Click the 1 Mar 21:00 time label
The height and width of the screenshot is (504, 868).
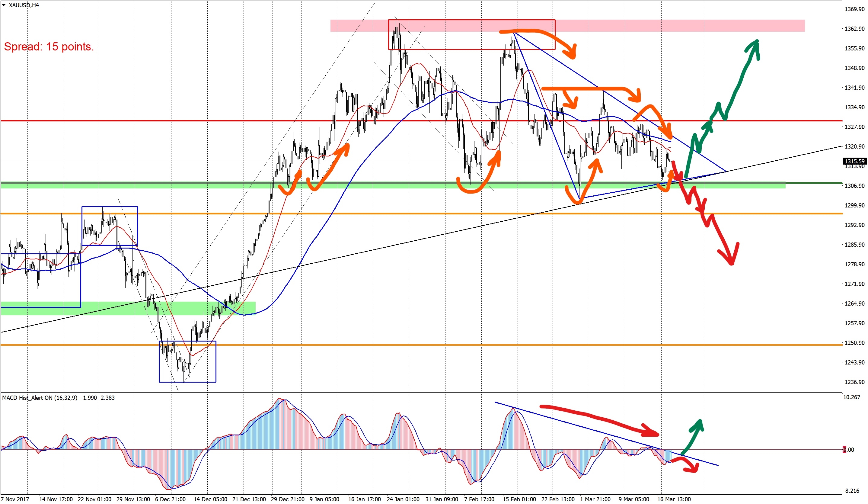pyautogui.click(x=595, y=499)
